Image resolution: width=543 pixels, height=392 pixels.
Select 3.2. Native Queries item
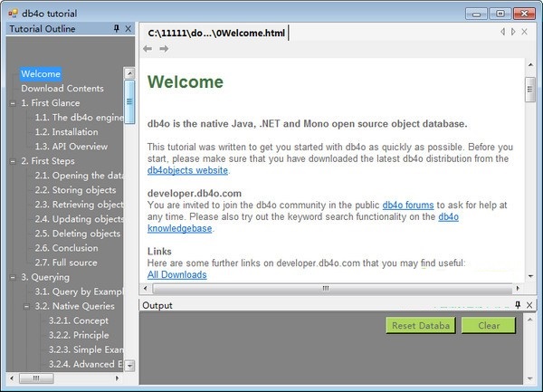click(x=75, y=307)
